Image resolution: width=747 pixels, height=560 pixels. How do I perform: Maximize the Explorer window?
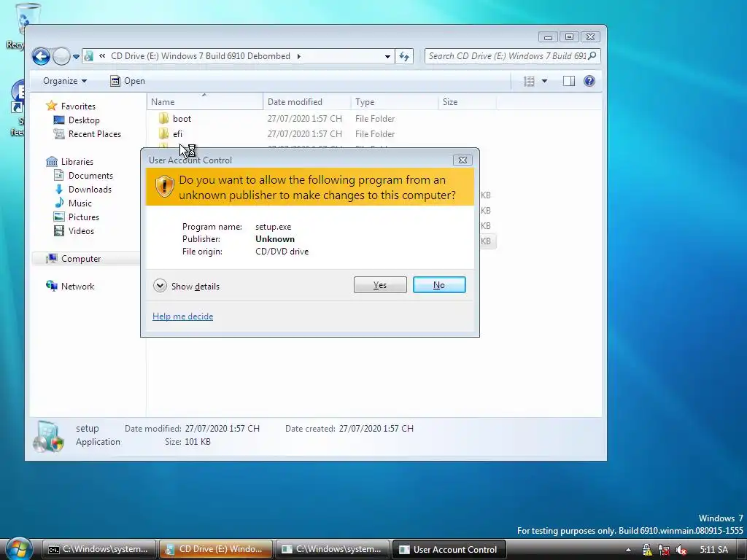pos(569,36)
